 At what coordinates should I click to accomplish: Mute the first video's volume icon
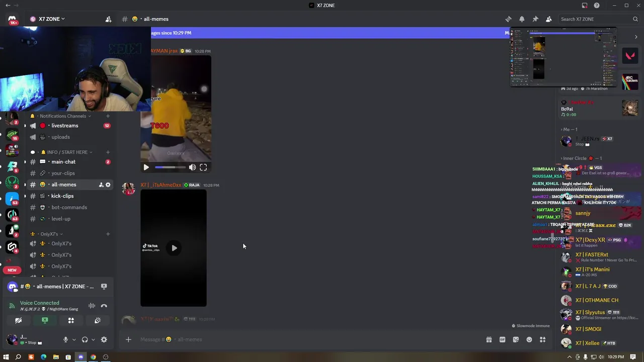192,167
